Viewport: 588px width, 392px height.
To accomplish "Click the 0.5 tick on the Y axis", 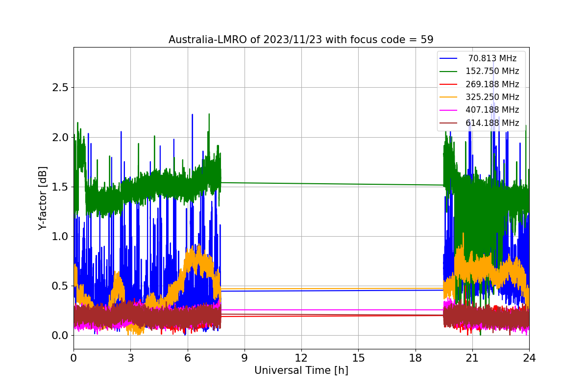I will 60,286.
